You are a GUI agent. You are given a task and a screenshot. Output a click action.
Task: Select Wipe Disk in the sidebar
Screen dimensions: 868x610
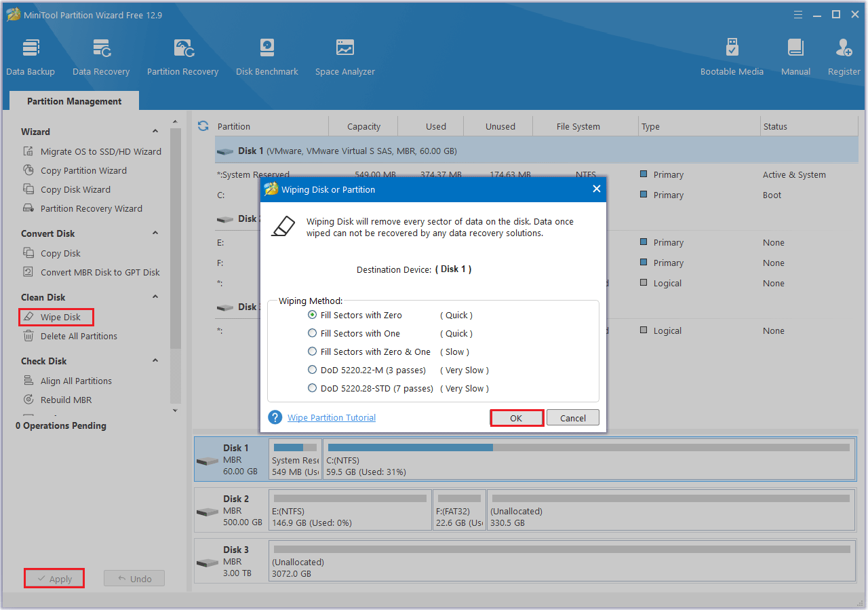(60, 317)
